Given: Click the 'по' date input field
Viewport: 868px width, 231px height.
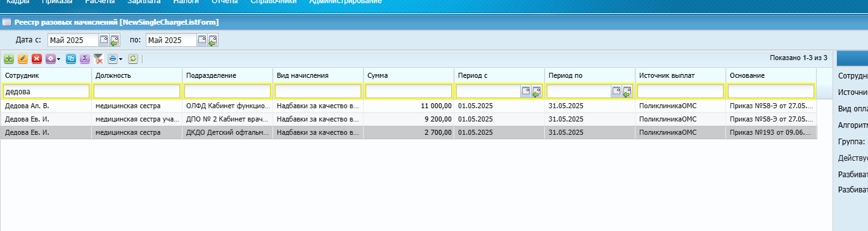Looking at the screenshot, I should coord(171,40).
